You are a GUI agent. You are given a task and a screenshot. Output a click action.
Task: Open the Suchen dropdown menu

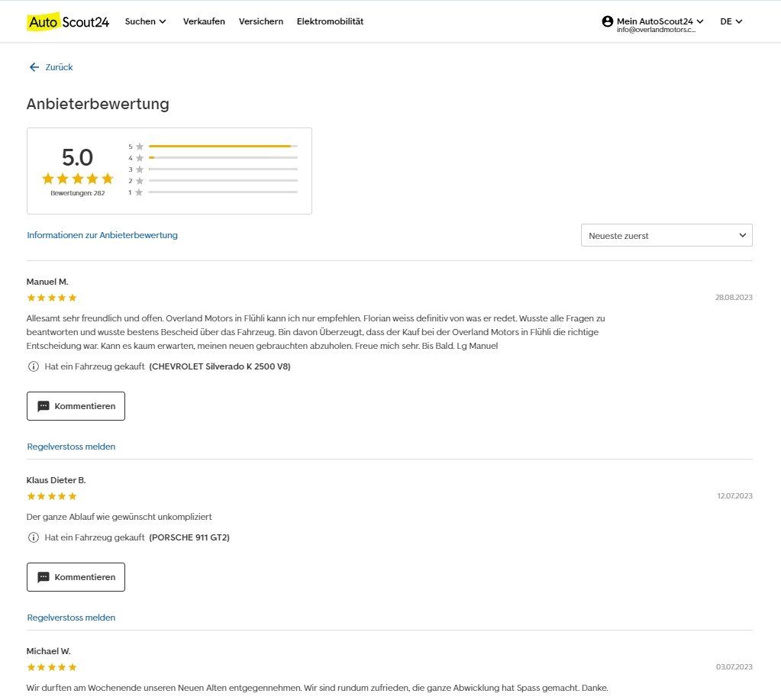point(146,21)
